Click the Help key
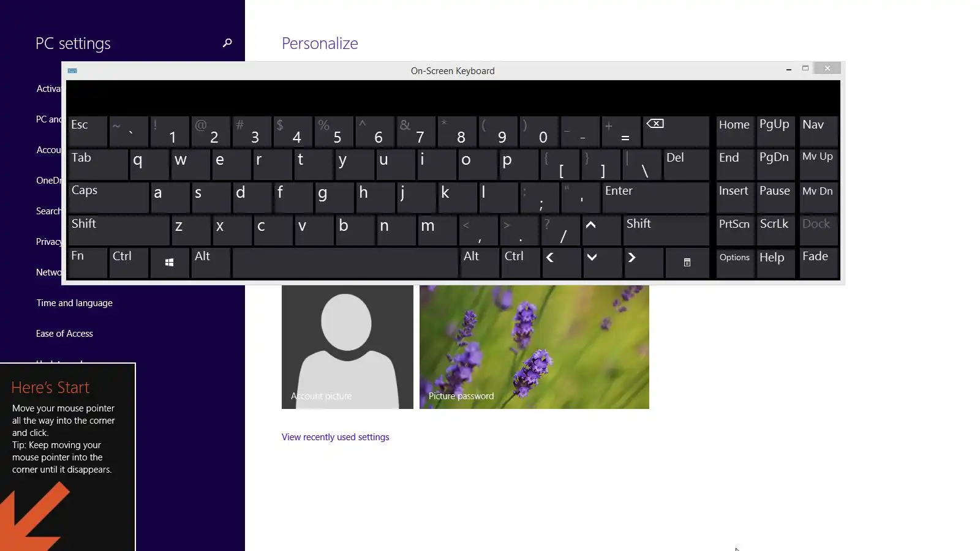The height and width of the screenshot is (551, 980). 776,263
